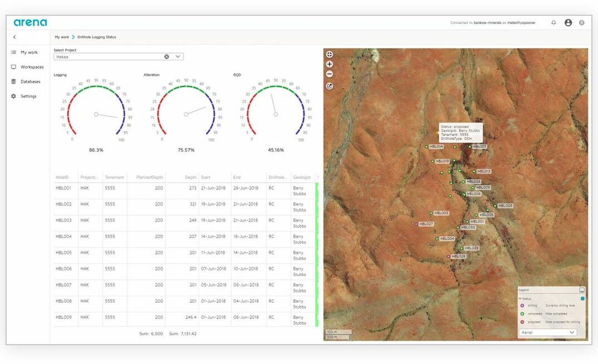This screenshot has width=598, height=364.
Task: Collapse the Status group in the legend
Action: point(520,298)
